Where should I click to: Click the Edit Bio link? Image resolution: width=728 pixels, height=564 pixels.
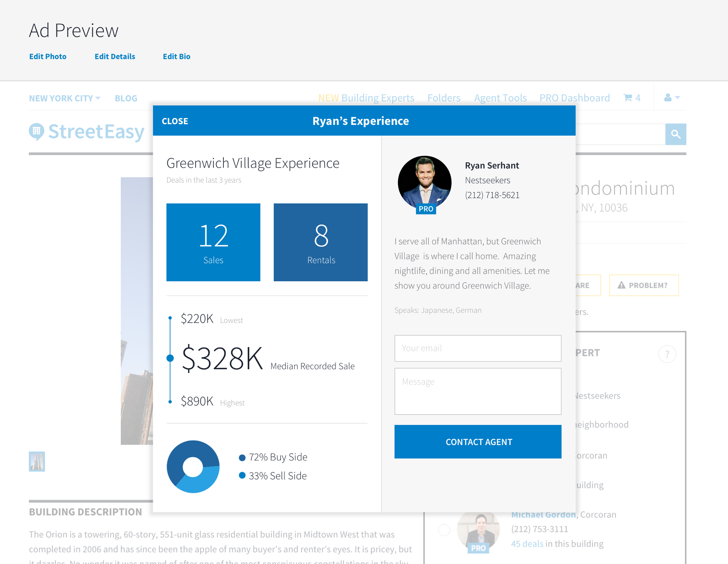(x=176, y=56)
